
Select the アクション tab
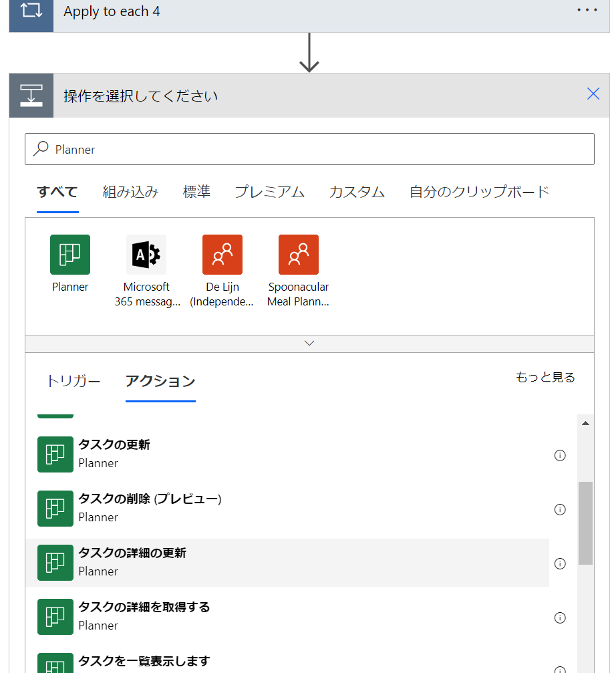[160, 381]
